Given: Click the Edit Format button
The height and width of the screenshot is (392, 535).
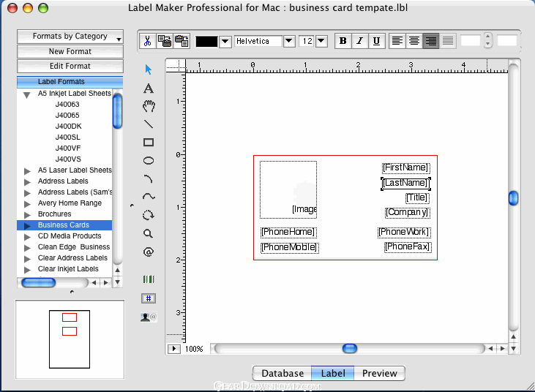Looking at the screenshot, I should (70, 66).
